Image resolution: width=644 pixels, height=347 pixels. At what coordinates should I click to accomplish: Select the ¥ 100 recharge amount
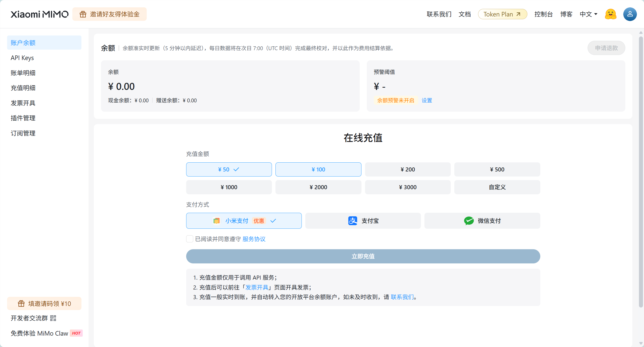[x=318, y=169]
